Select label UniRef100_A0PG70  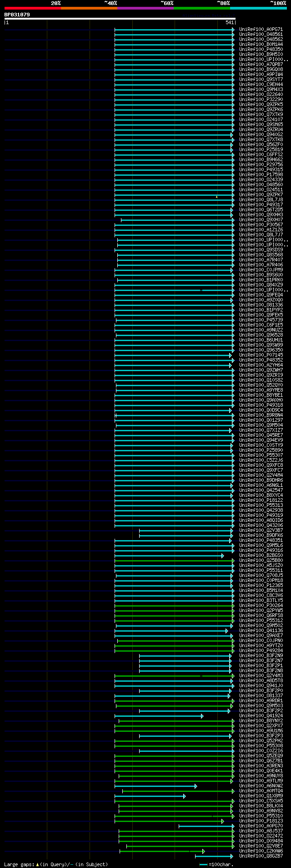pos(261,826)
